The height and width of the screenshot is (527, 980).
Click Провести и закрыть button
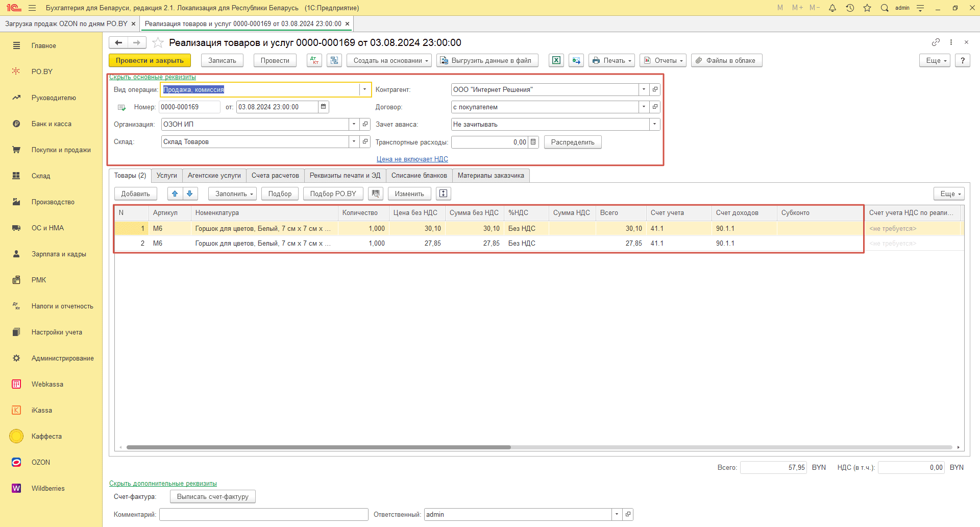pos(150,60)
